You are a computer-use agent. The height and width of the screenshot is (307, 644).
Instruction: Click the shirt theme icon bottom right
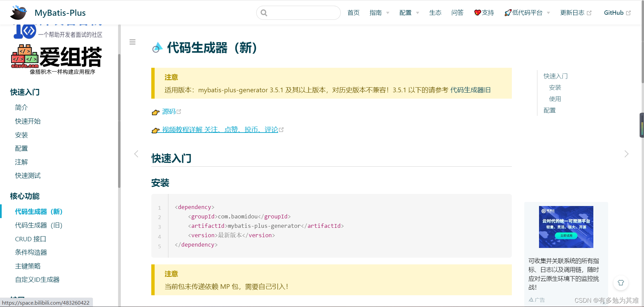(621, 283)
